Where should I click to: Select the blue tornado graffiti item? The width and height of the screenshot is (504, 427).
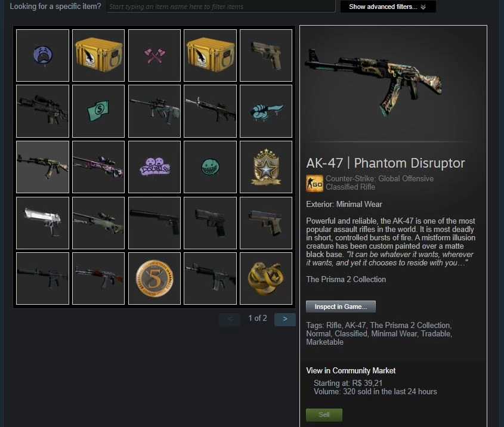266,111
